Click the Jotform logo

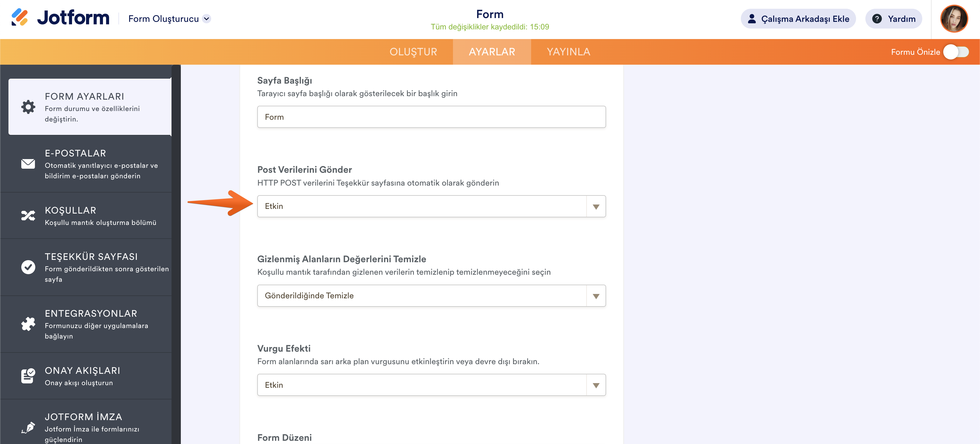click(61, 18)
